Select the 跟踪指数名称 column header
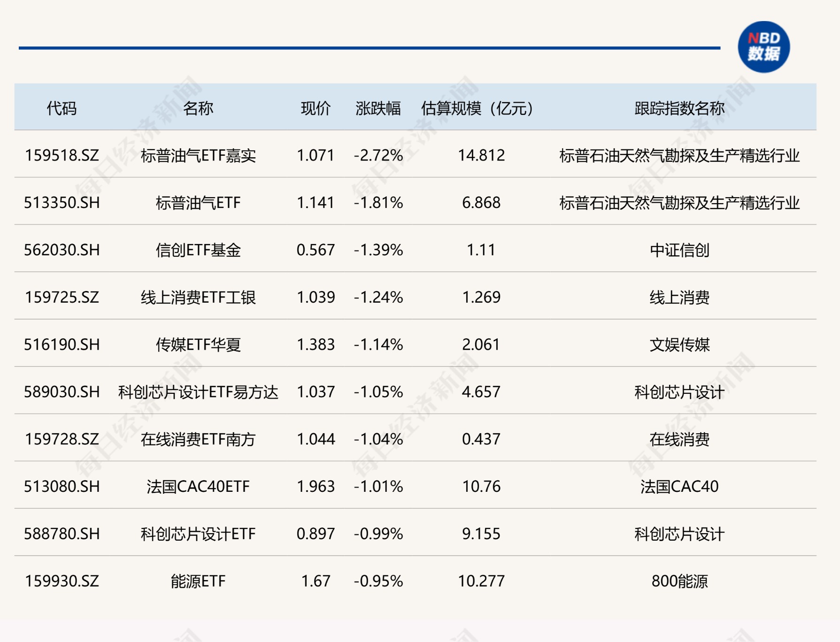 pyautogui.click(x=679, y=108)
